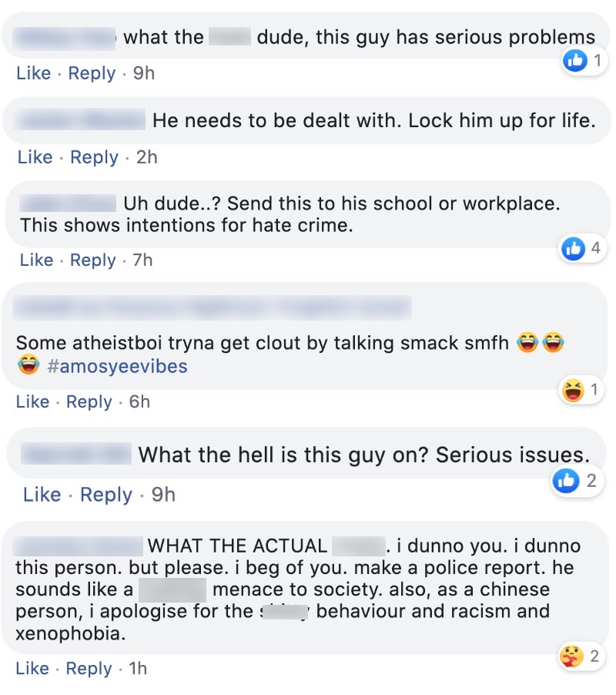This screenshot has width=616, height=695.
Task: Reply to 'What the hell is this guy on'
Action: click(x=106, y=495)
